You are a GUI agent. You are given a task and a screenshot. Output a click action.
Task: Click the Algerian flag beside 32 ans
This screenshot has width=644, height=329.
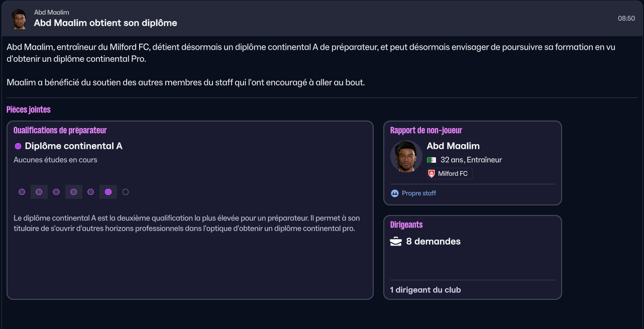pos(432,160)
